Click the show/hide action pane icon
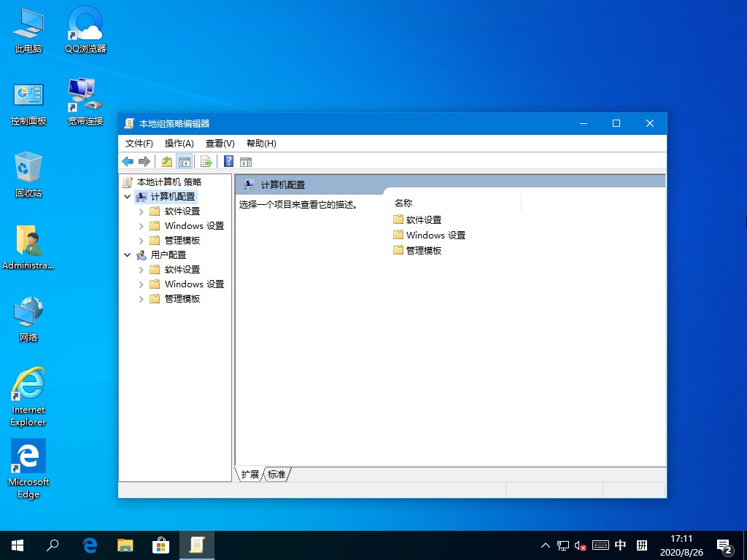This screenshot has height=560, width=747. point(246,161)
